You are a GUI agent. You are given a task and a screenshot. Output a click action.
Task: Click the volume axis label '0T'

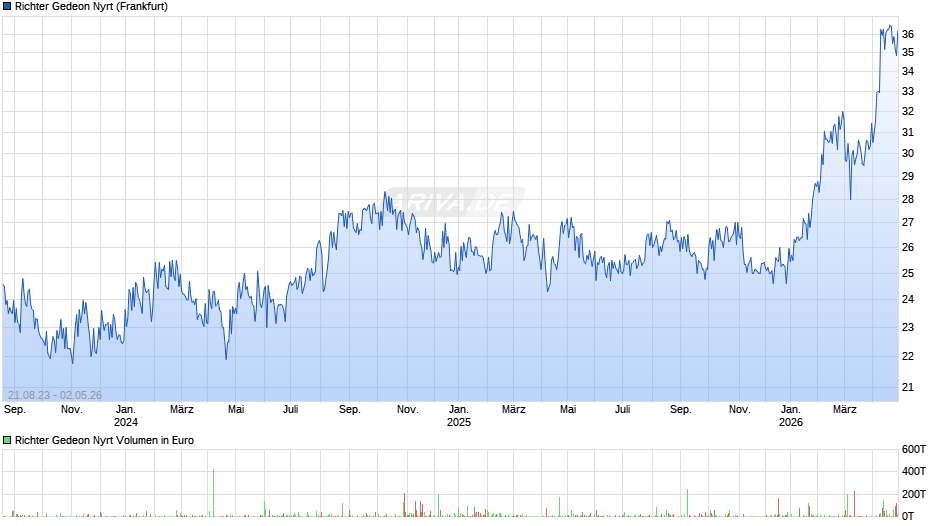pyautogui.click(x=908, y=516)
